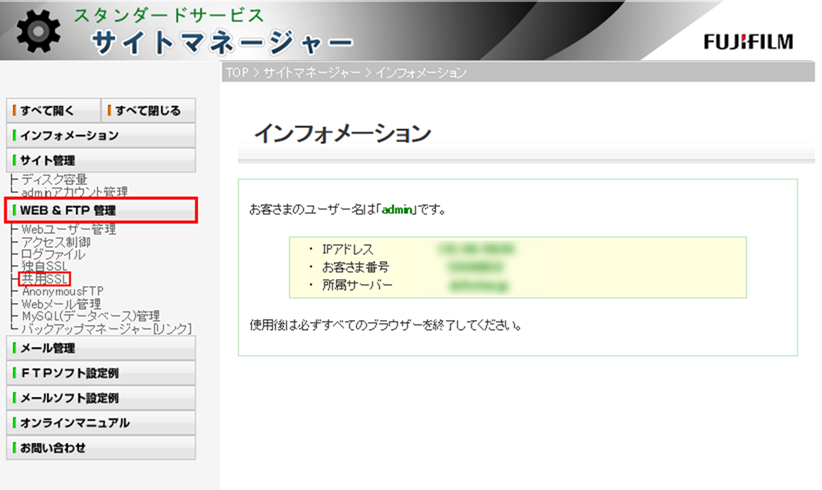
Task: Select 独自SSL in the sidebar
Action: pos(45,267)
